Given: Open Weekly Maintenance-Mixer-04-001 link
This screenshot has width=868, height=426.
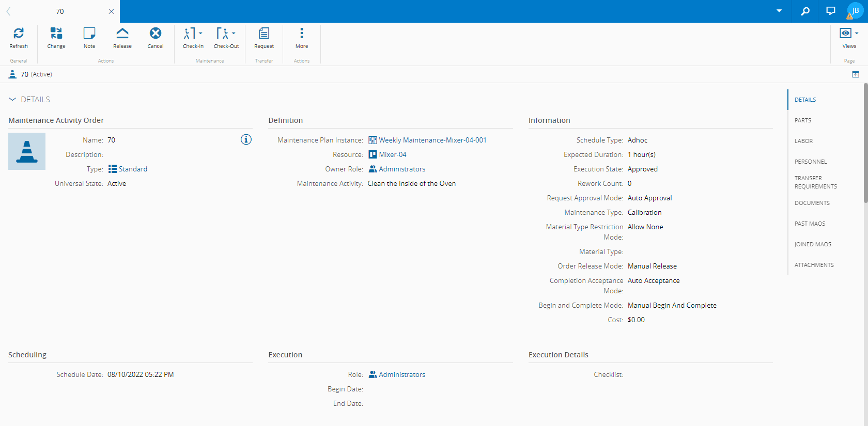Looking at the screenshot, I should pyautogui.click(x=432, y=140).
